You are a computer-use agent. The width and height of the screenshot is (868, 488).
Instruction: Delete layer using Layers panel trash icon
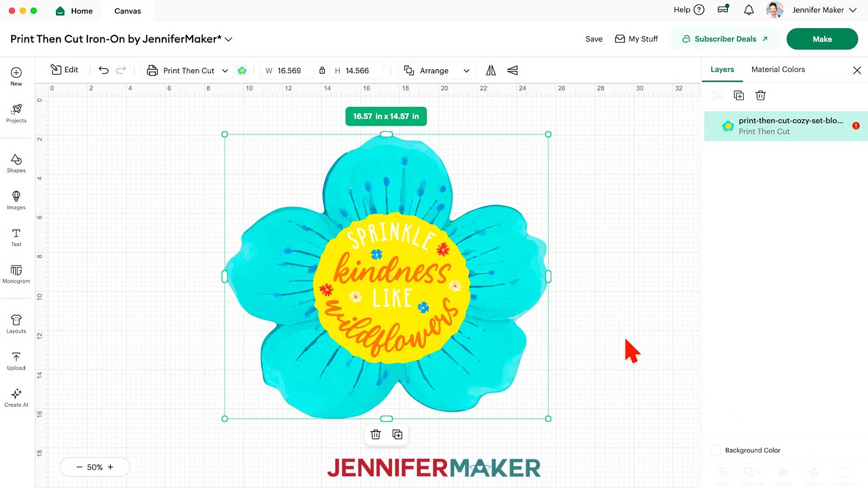(x=760, y=95)
